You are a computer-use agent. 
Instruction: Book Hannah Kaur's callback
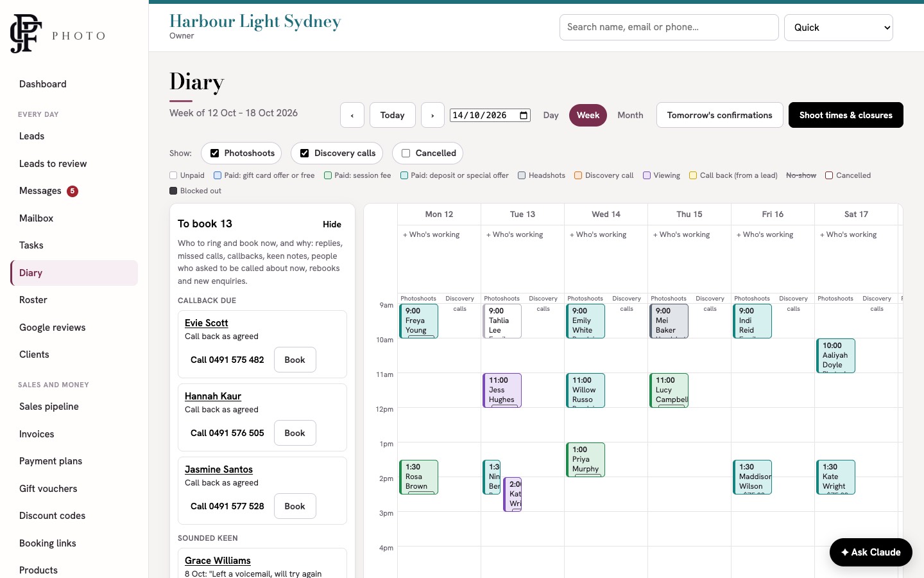295,433
